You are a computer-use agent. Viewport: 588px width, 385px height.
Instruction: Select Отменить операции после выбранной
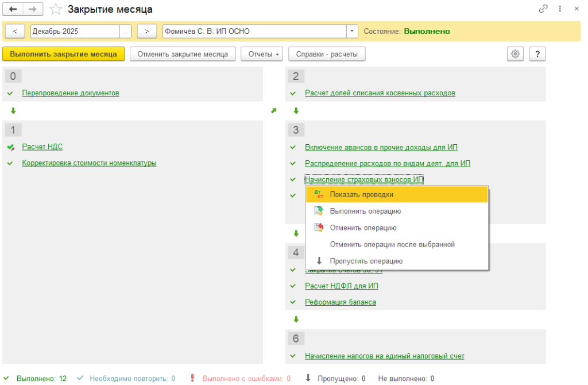pyautogui.click(x=392, y=244)
